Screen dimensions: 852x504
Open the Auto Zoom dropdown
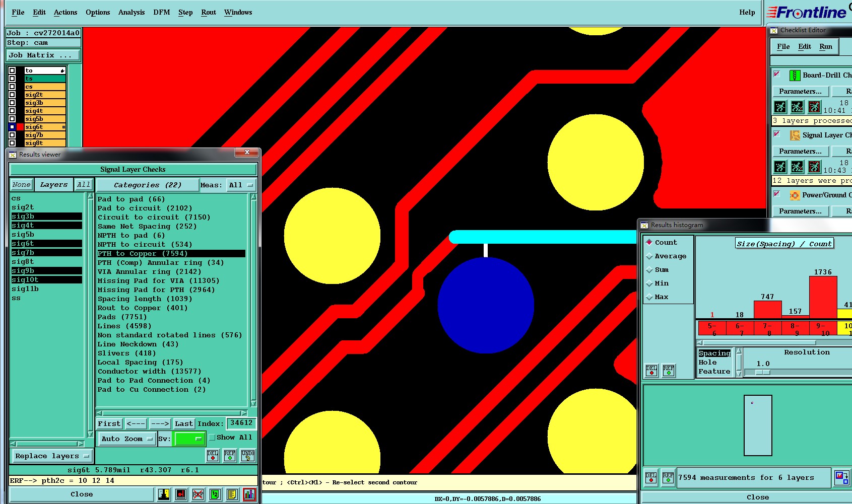point(126,439)
